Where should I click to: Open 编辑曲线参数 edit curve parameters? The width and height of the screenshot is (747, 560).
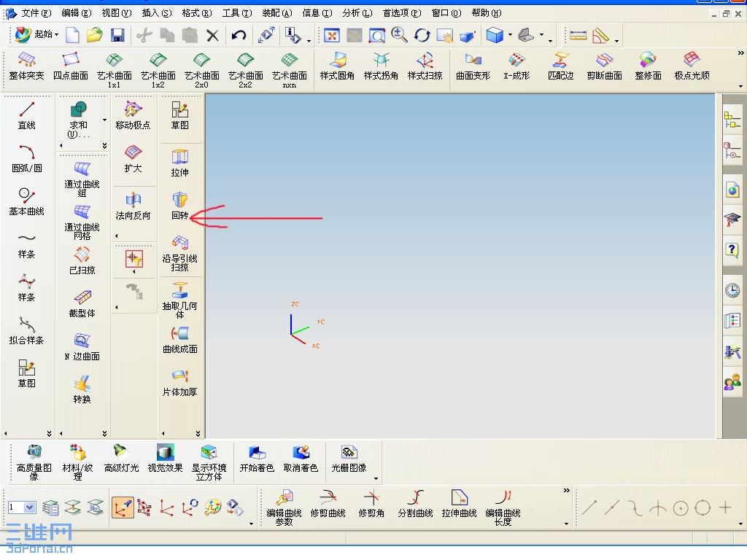(284, 507)
